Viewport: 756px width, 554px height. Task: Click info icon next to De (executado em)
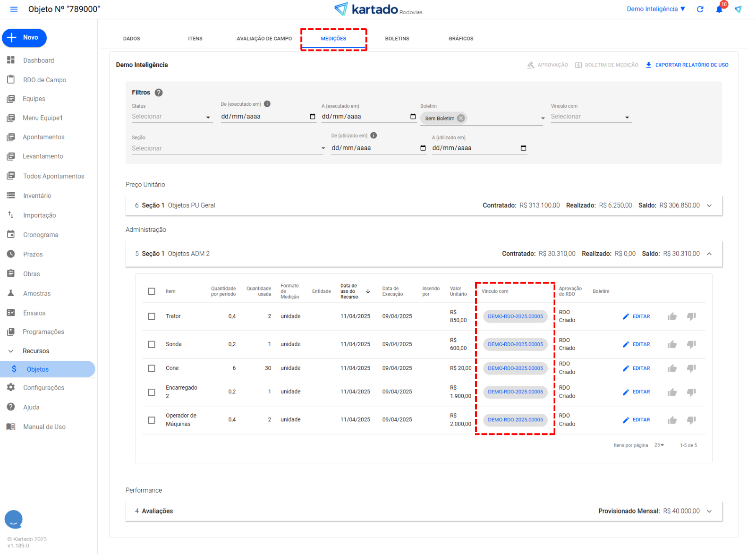(267, 104)
